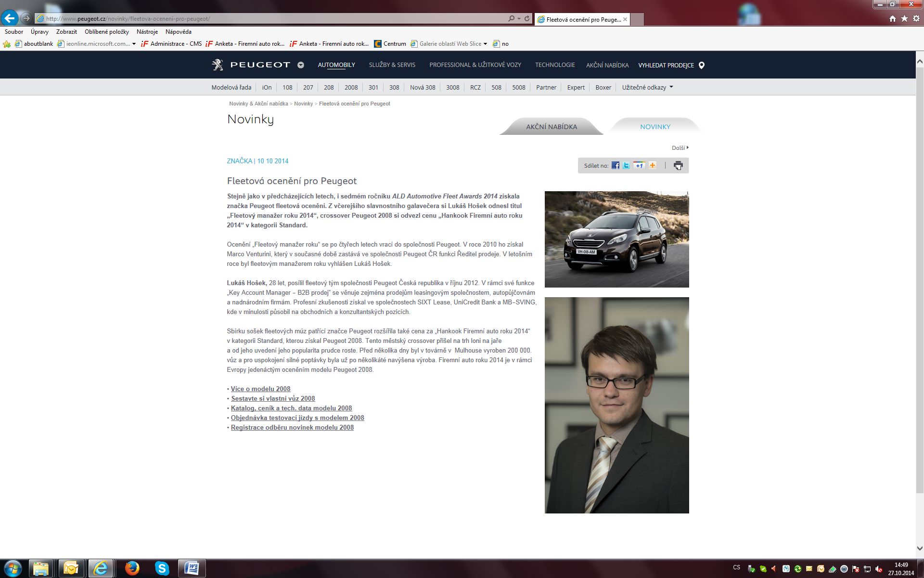
Task: Go to next article via Další
Action: pos(680,148)
